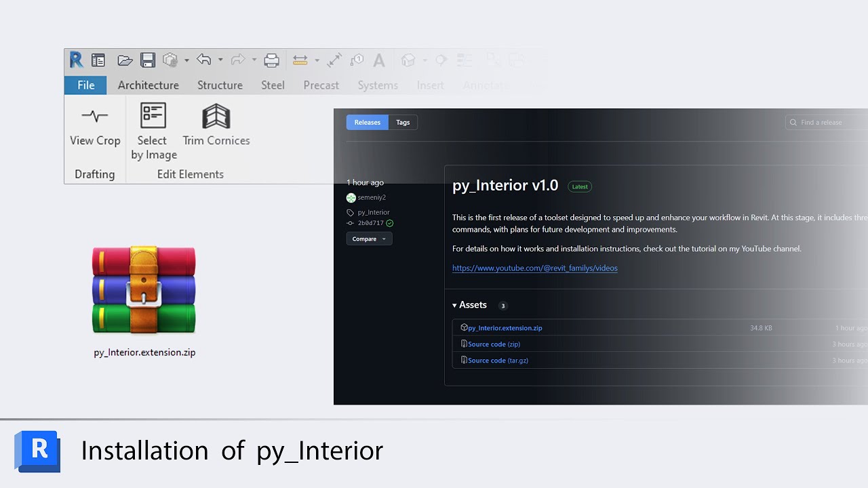Click the Open folder icon in Revit toolbar
This screenshot has height=488, width=868.
(x=125, y=60)
